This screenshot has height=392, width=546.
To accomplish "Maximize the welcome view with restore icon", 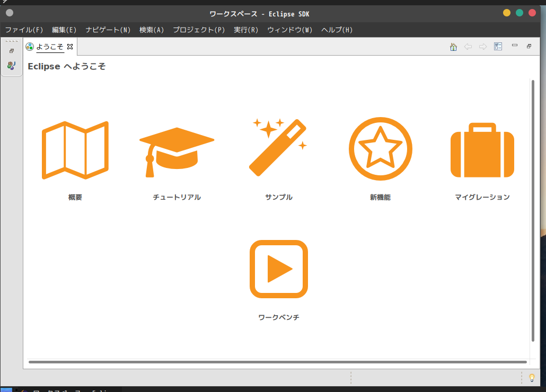I will 529,46.
